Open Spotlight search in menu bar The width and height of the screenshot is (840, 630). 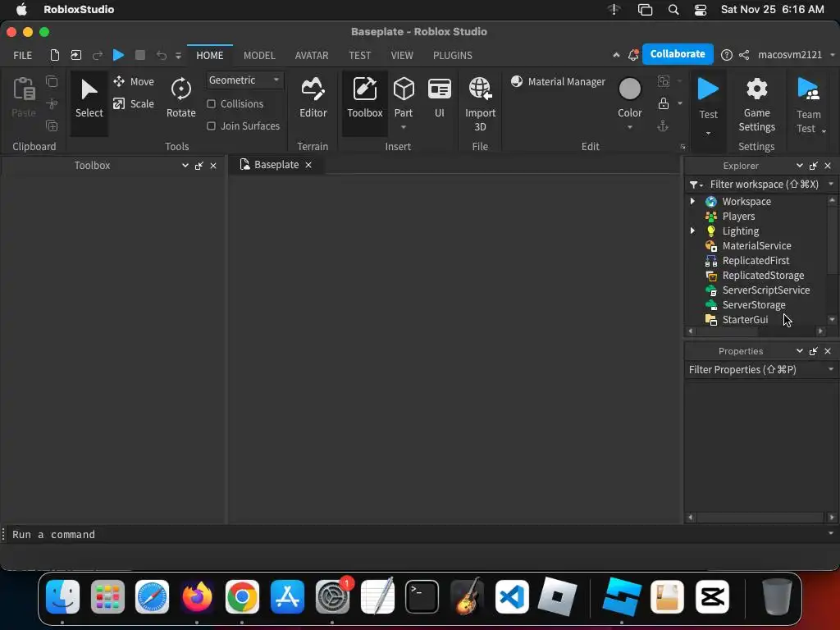(x=673, y=10)
